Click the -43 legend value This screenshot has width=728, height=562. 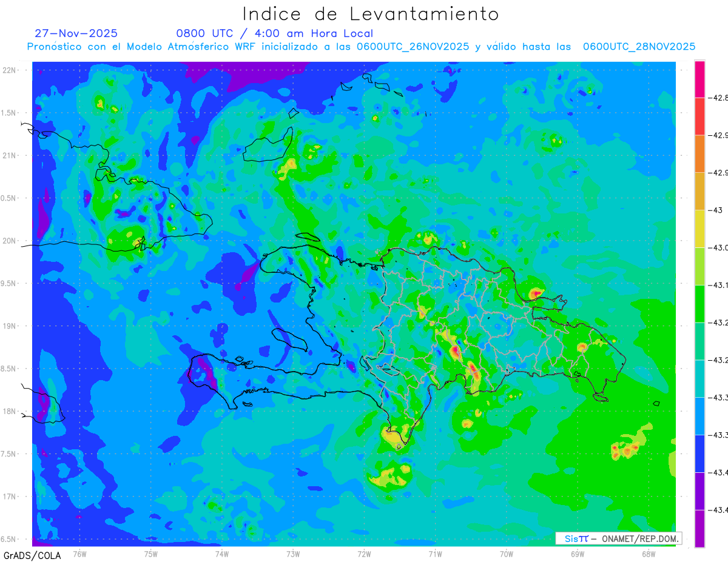tap(716, 210)
